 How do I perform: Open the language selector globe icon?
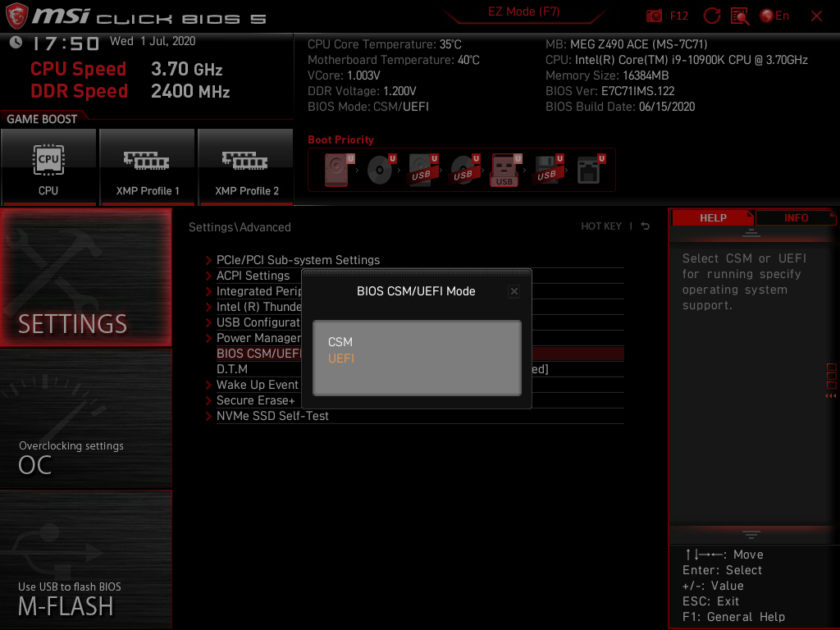click(767, 15)
